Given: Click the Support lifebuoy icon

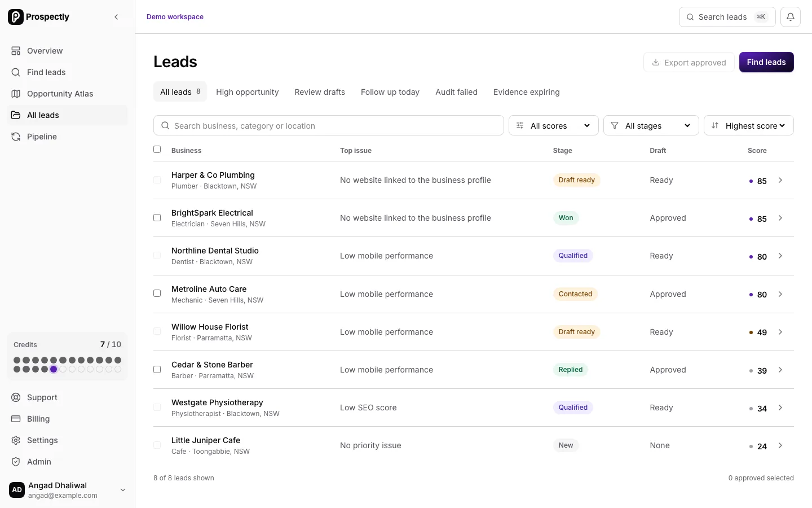Looking at the screenshot, I should tap(16, 397).
